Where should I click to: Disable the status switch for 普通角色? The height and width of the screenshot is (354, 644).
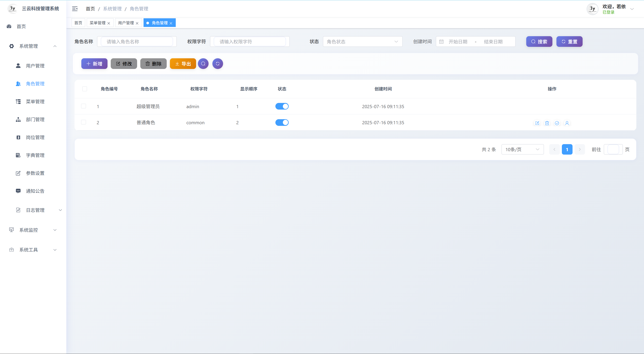[x=282, y=123]
